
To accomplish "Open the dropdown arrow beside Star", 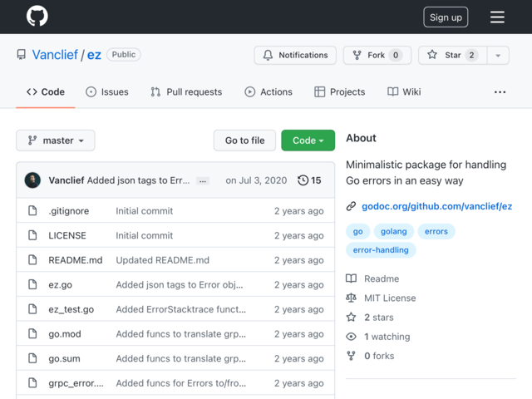I will coord(498,55).
